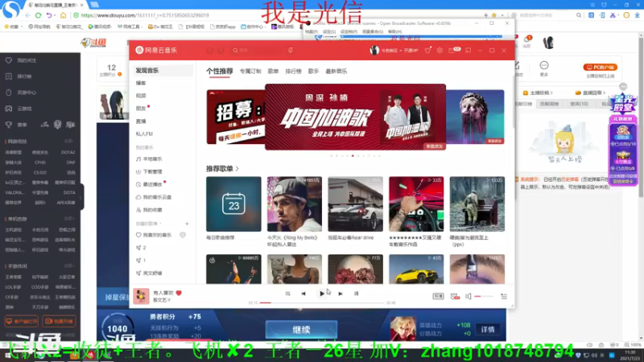Click the browser address bar URL

145,15
